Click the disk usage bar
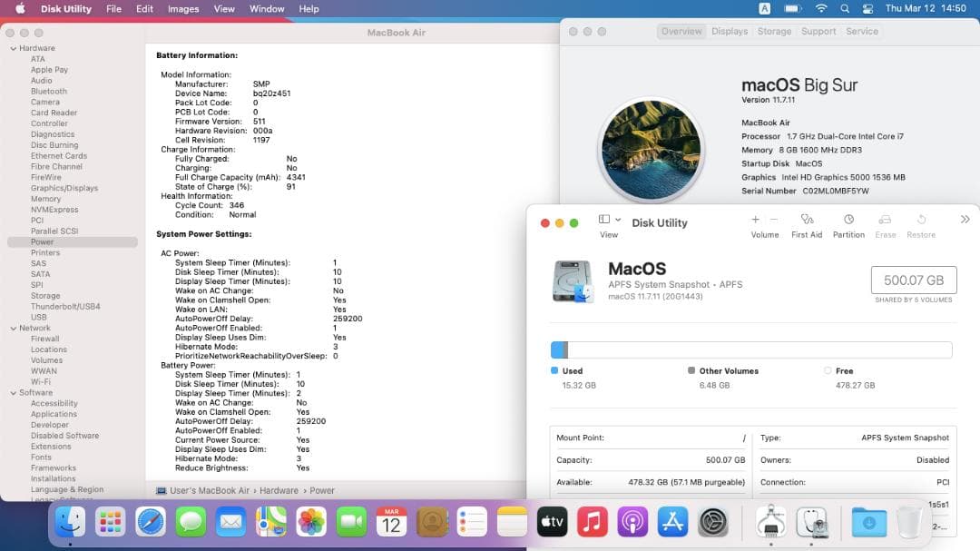Image resolution: width=980 pixels, height=551 pixels. click(x=751, y=349)
